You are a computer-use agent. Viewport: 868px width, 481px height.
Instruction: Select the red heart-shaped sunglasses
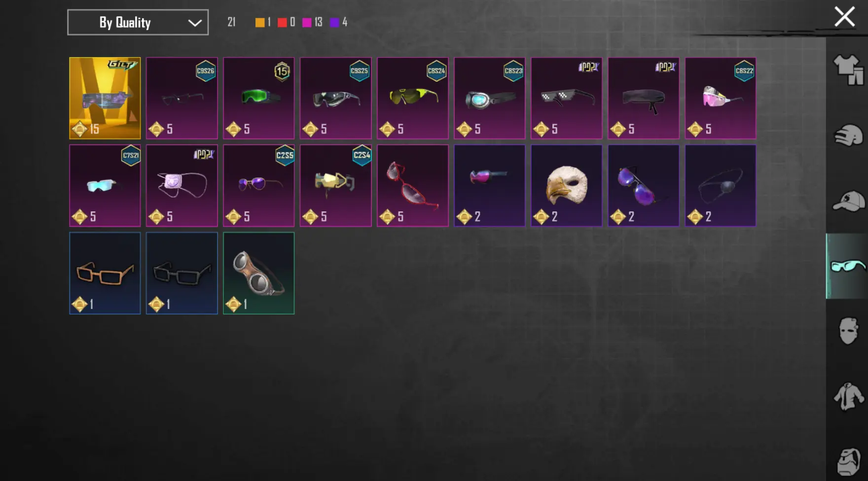413,186
